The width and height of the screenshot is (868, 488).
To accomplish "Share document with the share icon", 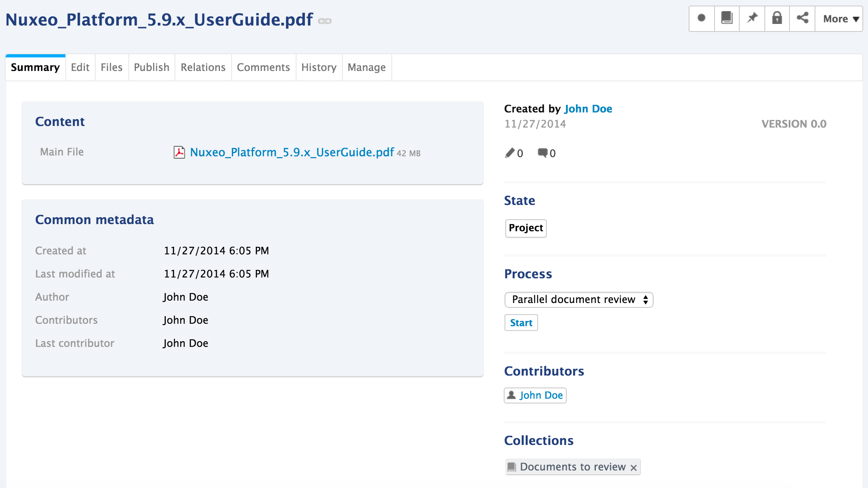I will point(802,18).
